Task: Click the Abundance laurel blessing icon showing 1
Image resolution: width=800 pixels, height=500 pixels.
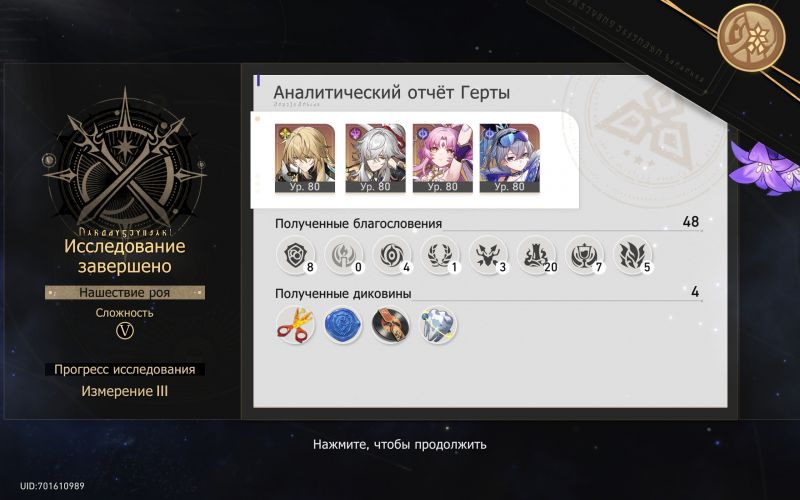Action: pos(439,255)
